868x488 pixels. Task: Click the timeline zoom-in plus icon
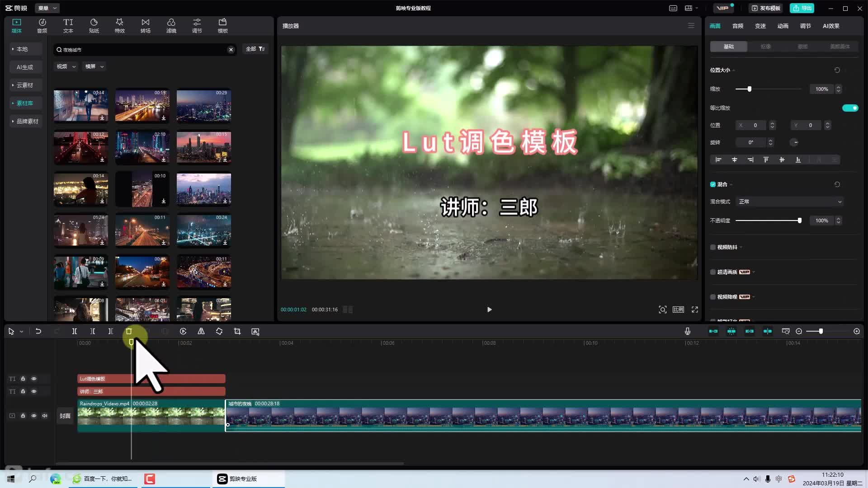(857, 331)
